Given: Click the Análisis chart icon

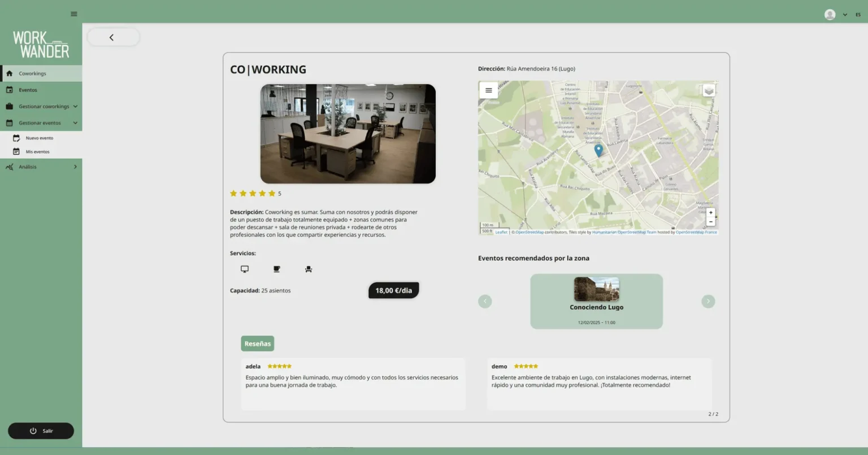Looking at the screenshot, I should click(x=8, y=167).
